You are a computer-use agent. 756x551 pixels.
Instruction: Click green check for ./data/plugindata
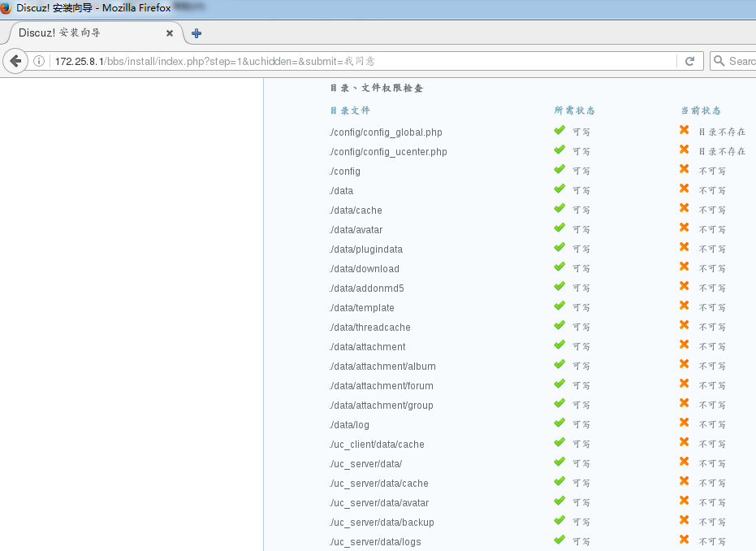559,248
